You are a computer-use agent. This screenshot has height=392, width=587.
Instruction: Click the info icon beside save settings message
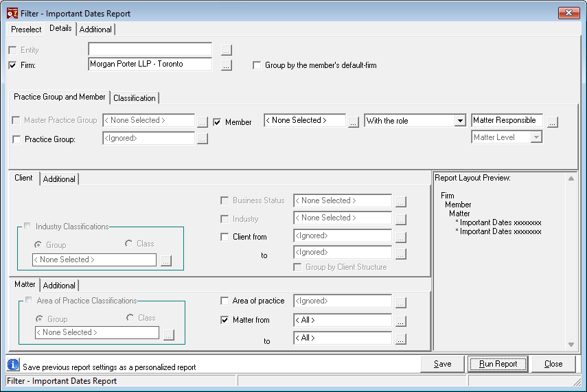[13, 365]
